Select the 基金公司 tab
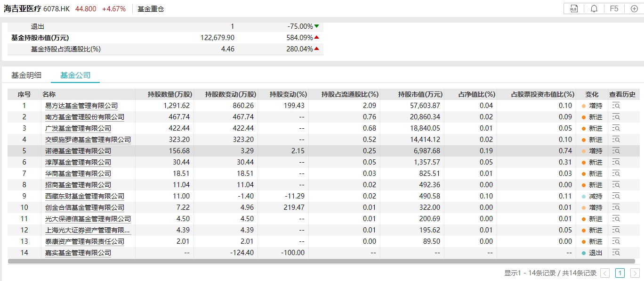 [75, 75]
